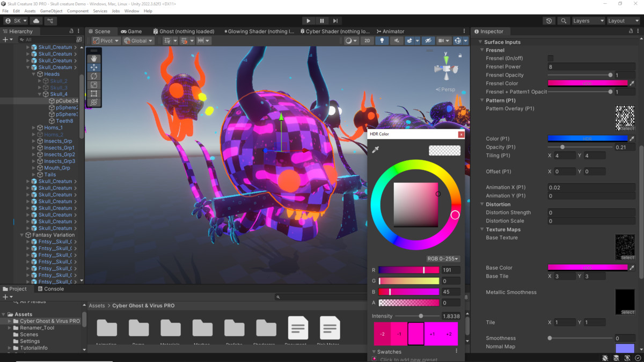Open the SK account dropdown
The image size is (644, 362).
click(16, 21)
